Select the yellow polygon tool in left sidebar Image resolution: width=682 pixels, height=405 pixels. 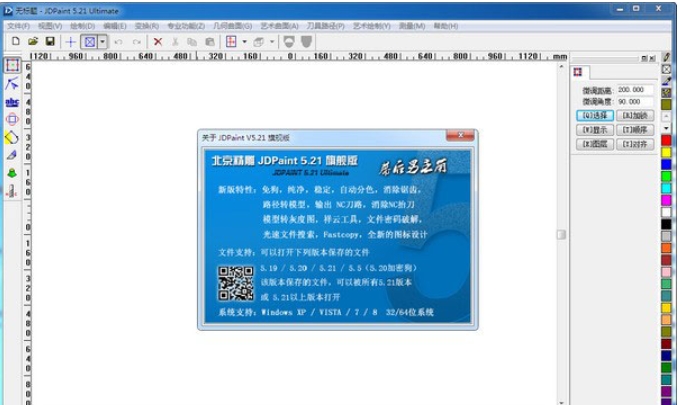(x=12, y=137)
